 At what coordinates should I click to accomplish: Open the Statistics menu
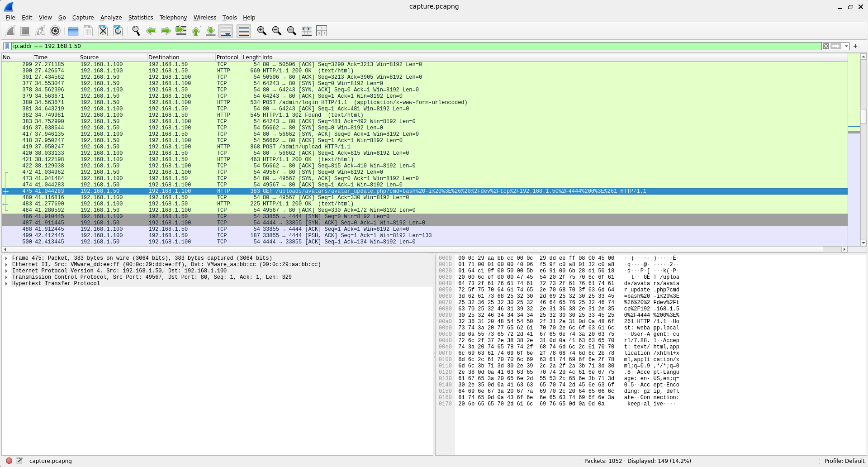(x=141, y=17)
